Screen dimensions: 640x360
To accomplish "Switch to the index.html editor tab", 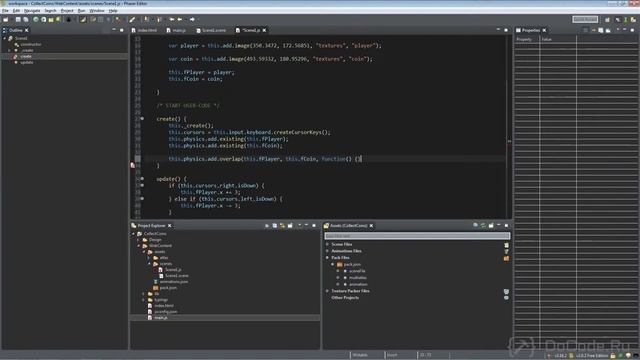I will [144, 30].
